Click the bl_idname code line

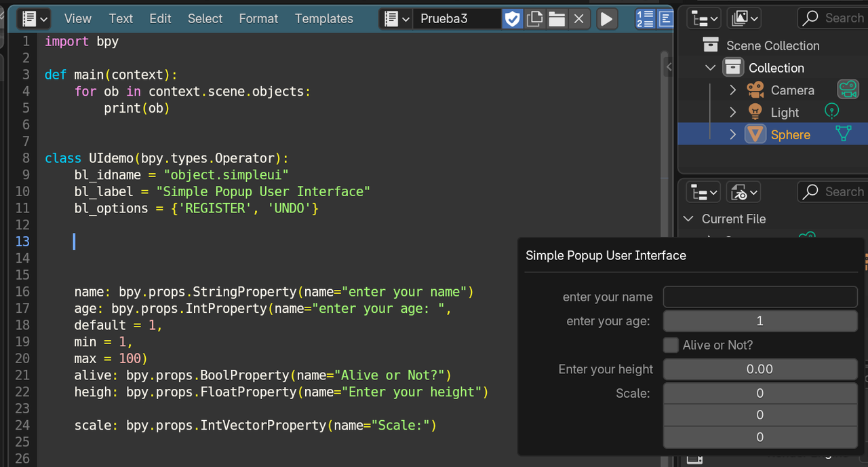(x=182, y=175)
